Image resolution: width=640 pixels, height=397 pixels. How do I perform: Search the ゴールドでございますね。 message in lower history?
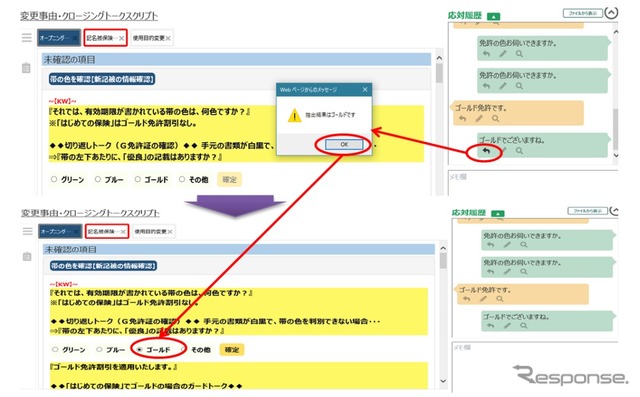(524, 325)
